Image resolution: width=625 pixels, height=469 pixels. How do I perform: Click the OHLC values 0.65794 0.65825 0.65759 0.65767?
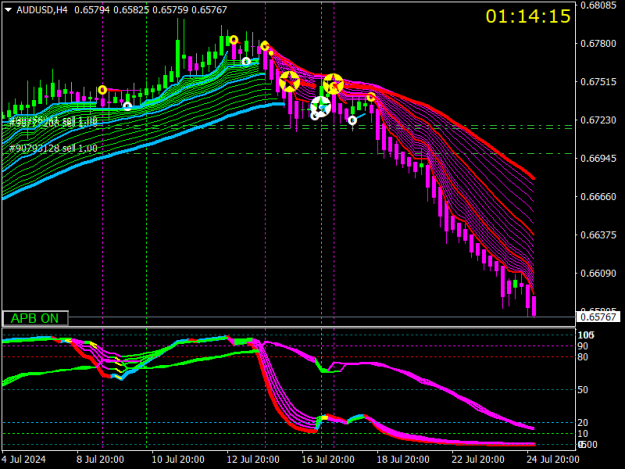[x=151, y=10]
